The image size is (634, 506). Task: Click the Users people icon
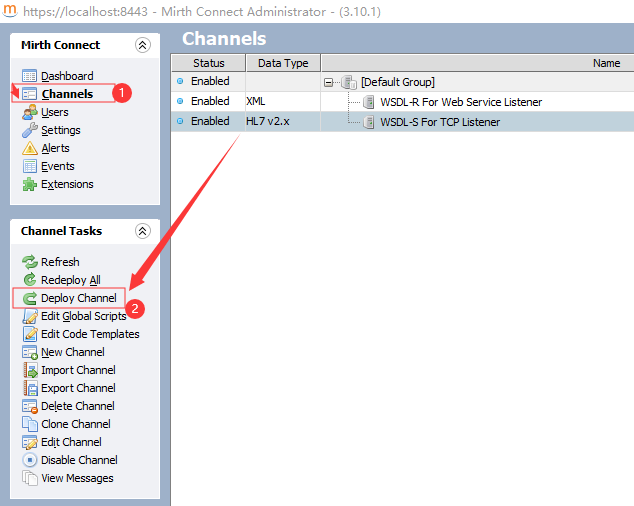pyautogui.click(x=30, y=112)
